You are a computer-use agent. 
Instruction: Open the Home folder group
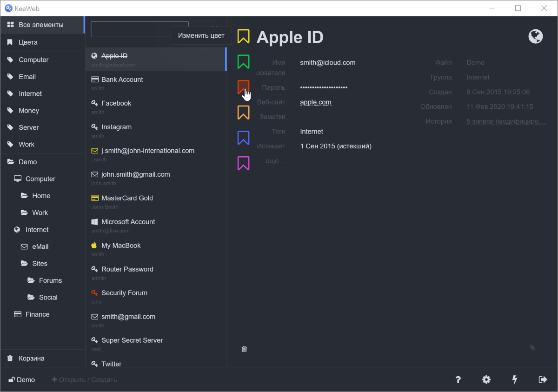42,196
